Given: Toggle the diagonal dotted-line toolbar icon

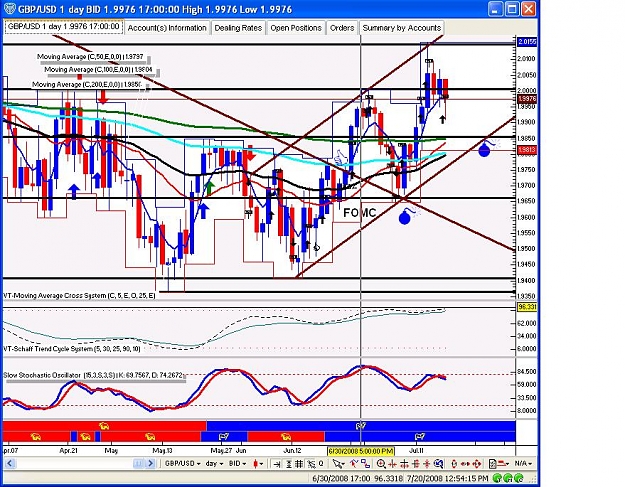Looking at the screenshot, I should pyautogui.click(x=311, y=464).
